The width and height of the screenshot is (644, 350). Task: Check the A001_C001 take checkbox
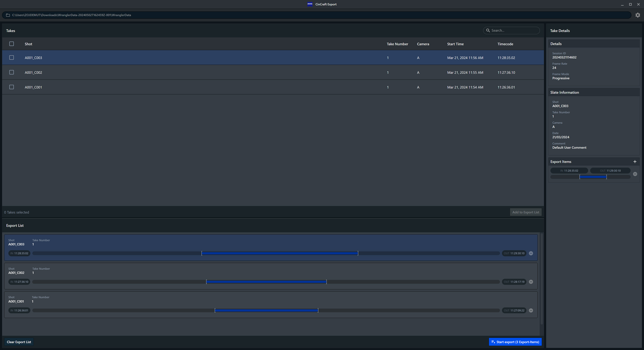pos(12,87)
